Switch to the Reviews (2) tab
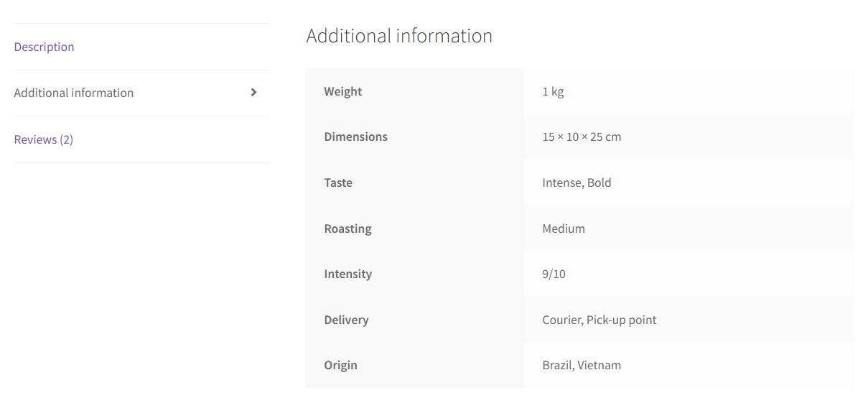Screen dimensions: 868x398 (43, 139)
